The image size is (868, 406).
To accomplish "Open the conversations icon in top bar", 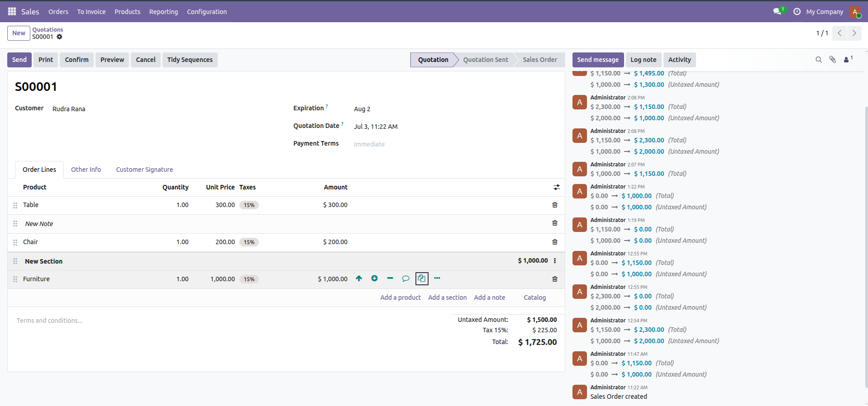I will point(777,11).
